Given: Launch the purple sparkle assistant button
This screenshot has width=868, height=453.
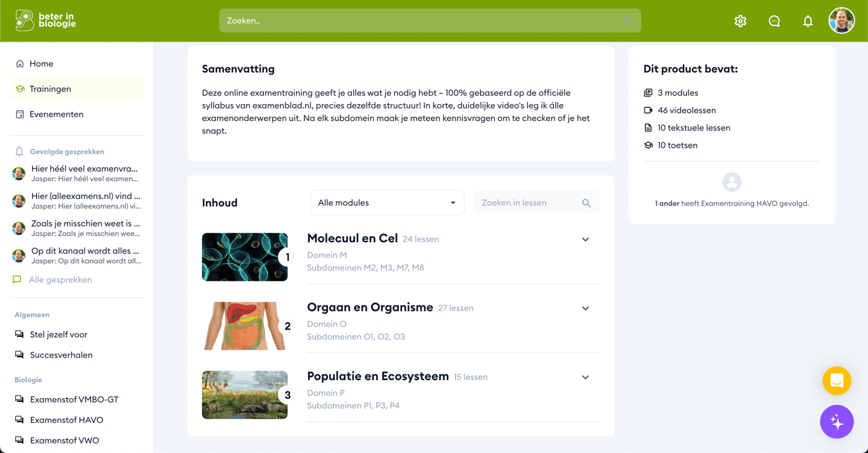Looking at the screenshot, I should [837, 422].
